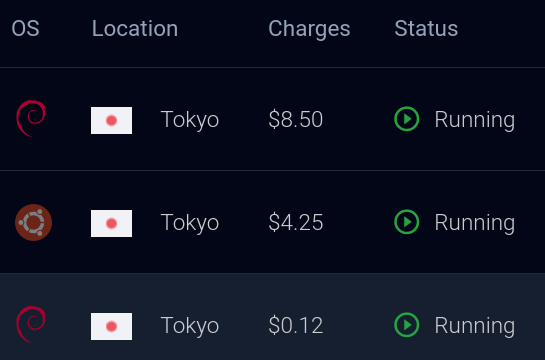
Task: Click the Japan flag in the $0.12 row
Action: point(111,326)
